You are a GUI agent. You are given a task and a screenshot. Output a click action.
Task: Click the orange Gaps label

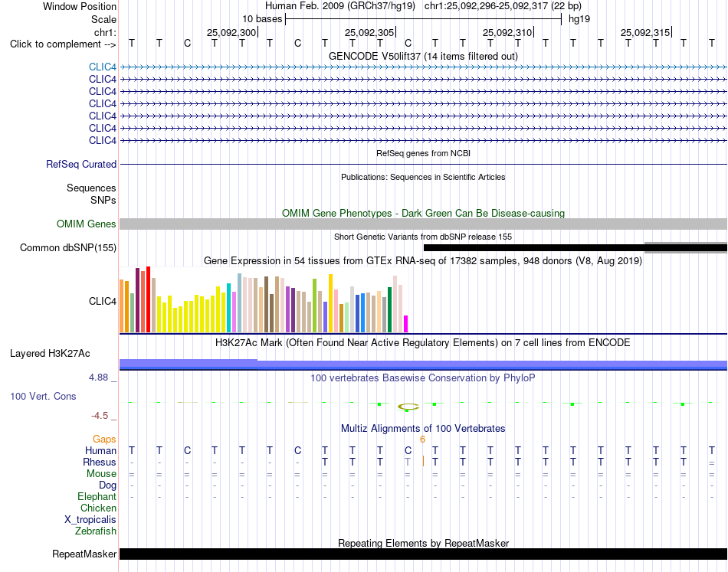tap(104, 439)
